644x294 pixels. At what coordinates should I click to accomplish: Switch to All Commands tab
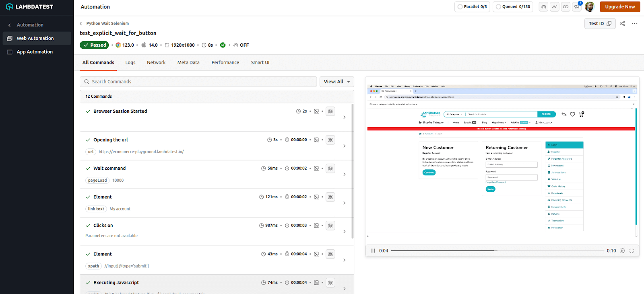(x=98, y=63)
